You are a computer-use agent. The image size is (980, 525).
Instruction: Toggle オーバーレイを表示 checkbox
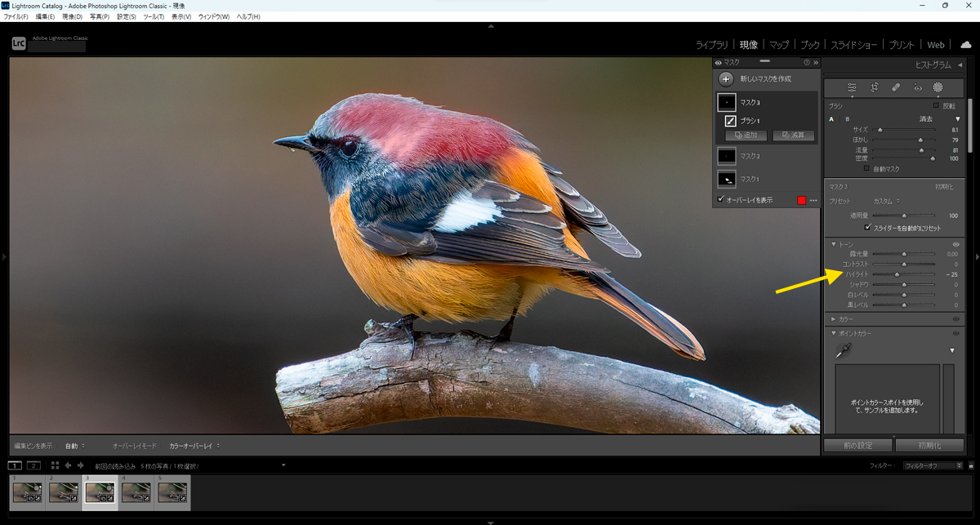[x=720, y=200]
